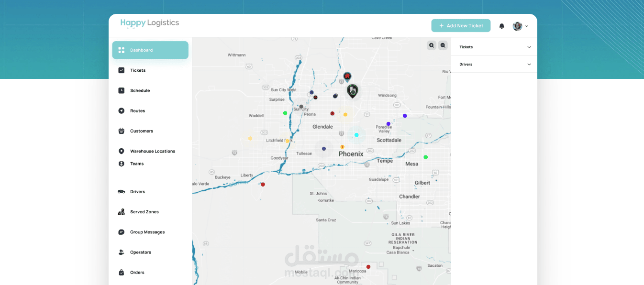Click the Phoenix label on map
The image size is (644, 285).
pos(351,154)
